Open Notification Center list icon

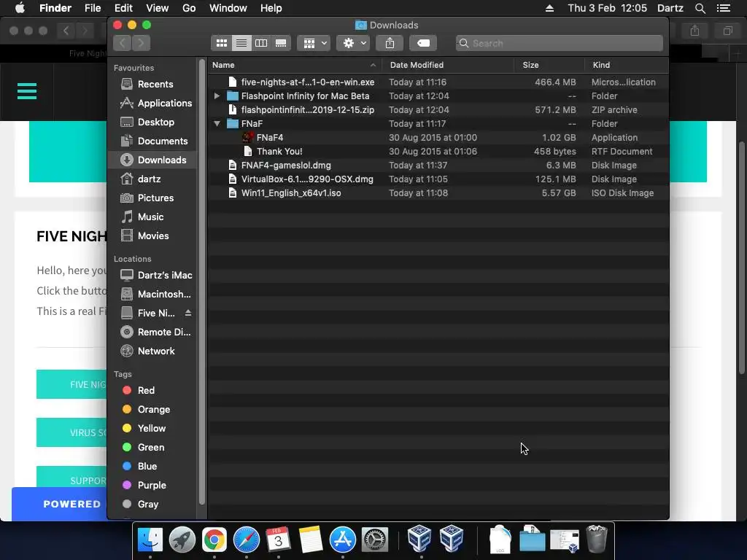723,8
